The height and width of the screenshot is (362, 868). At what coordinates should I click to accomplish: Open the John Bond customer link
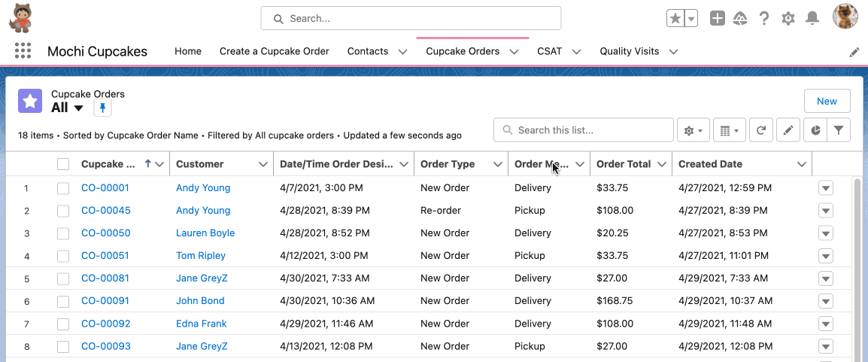(200, 301)
